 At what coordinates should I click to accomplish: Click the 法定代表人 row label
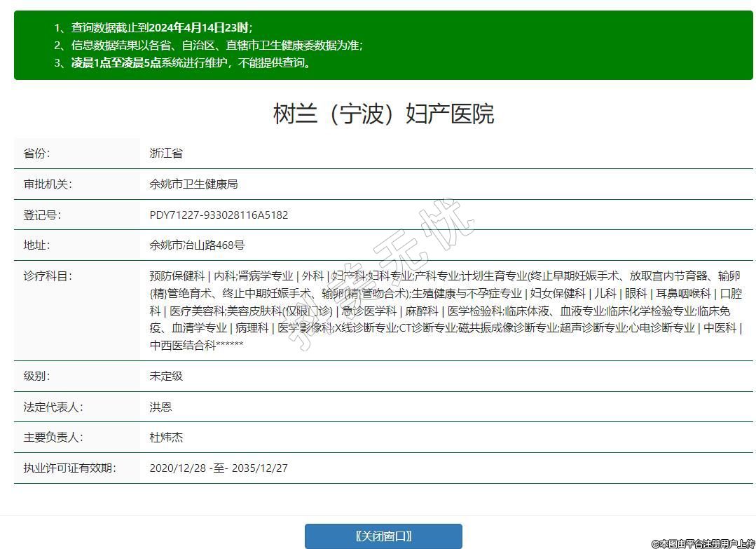point(53,407)
